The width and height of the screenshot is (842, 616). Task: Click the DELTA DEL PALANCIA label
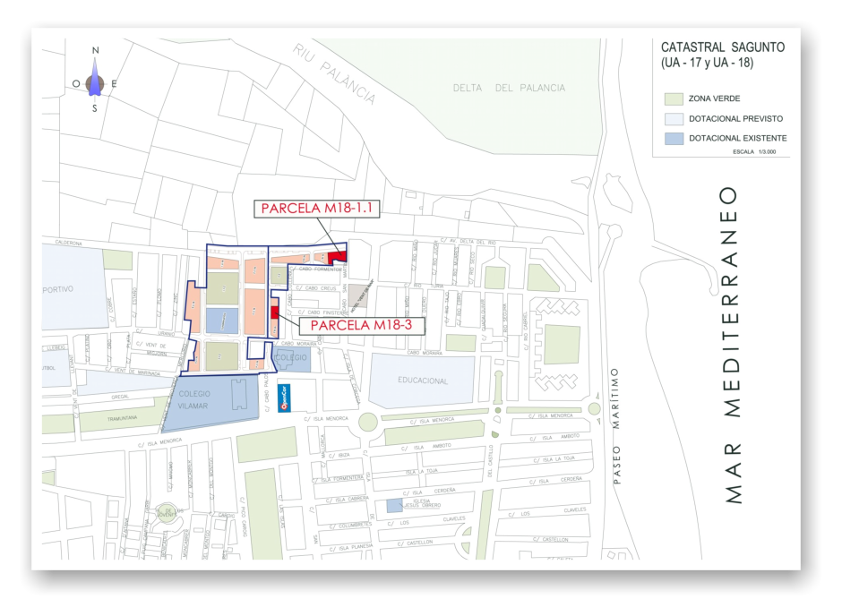tap(509, 88)
